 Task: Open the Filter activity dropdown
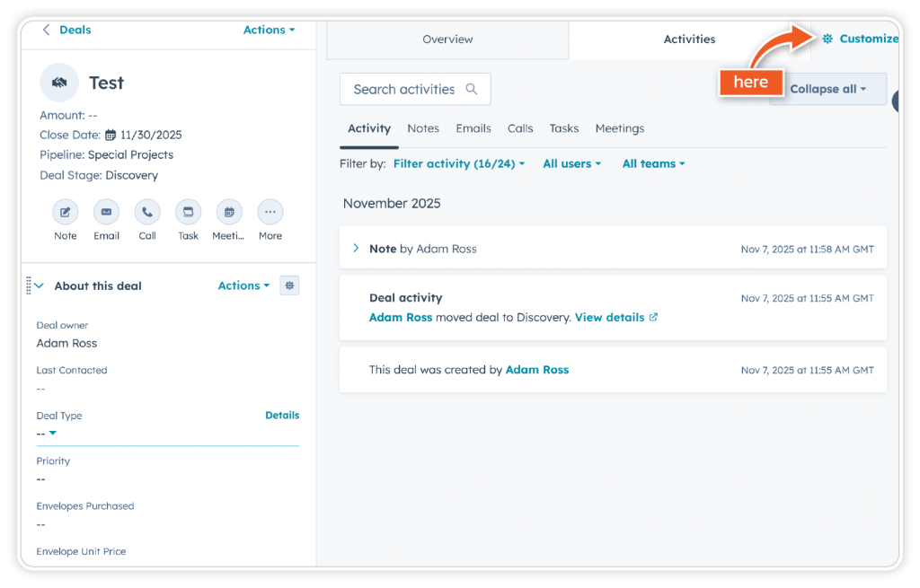(458, 164)
